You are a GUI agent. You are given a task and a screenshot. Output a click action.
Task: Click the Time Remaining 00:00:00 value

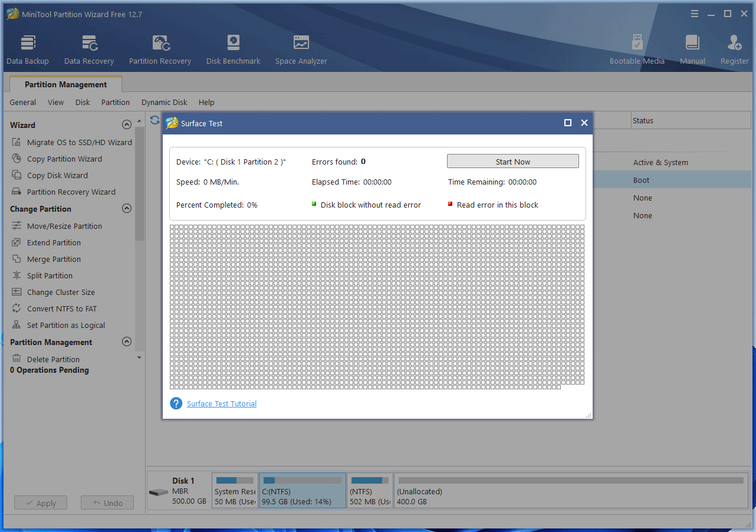(522, 182)
